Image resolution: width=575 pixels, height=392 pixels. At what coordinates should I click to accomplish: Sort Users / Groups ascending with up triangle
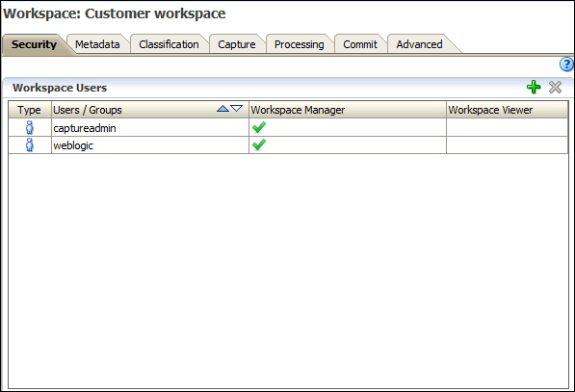coord(222,109)
